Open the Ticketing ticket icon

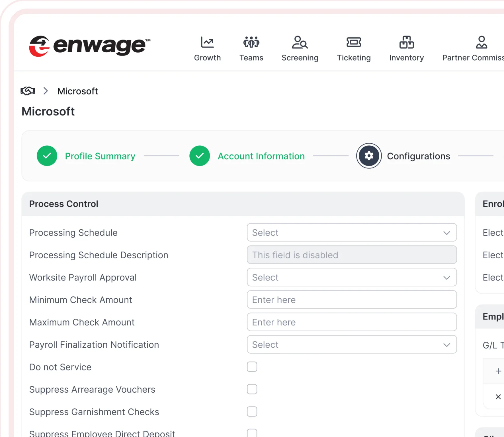pos(354,43)
